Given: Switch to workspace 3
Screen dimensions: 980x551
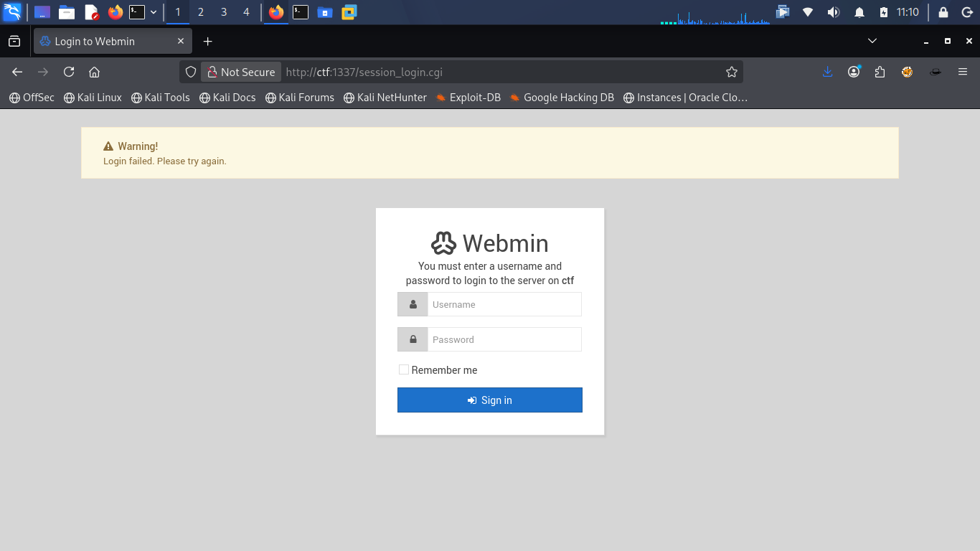Looking at the screenshot, I should pyautogui.click(x=224, y=12).
